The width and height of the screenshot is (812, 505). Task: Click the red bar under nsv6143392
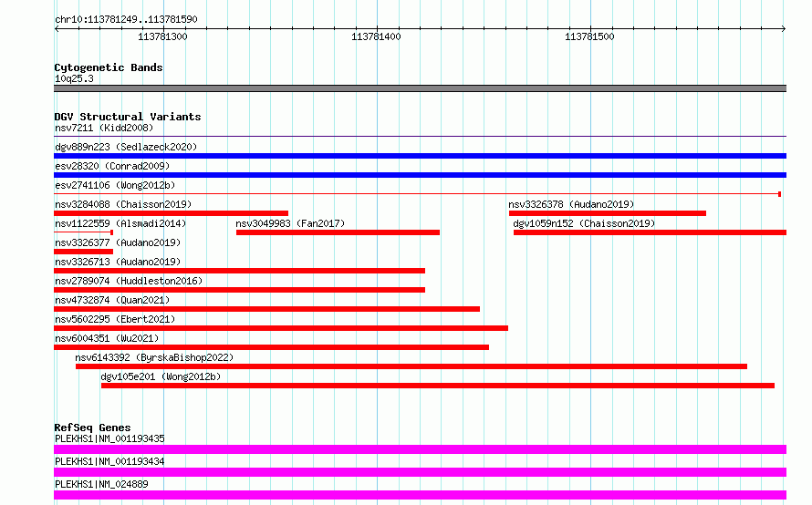pos(411,366)
